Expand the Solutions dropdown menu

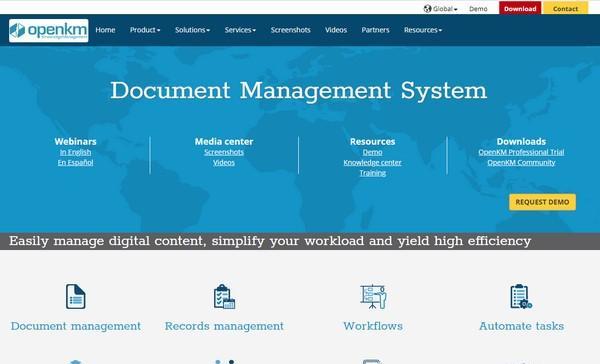coord(192,30)
